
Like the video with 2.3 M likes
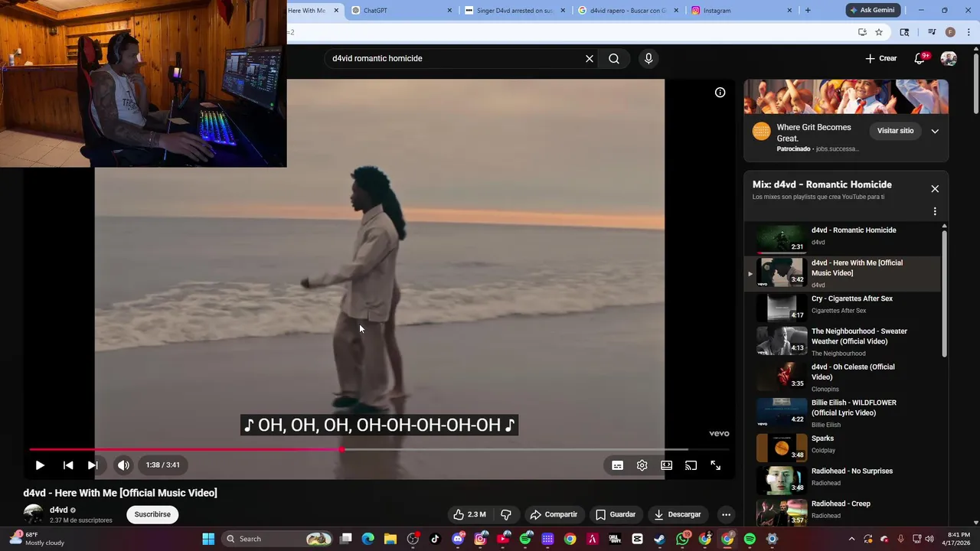tap(469, 514)
